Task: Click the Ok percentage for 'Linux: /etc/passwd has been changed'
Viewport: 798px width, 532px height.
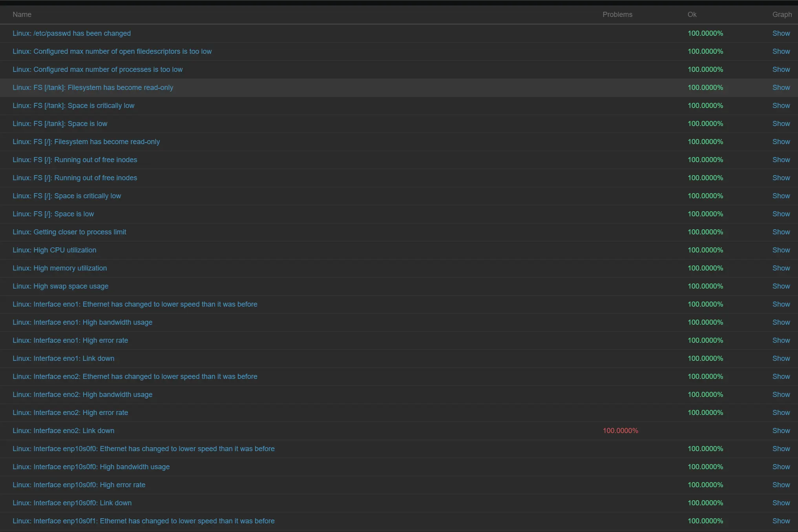Action: tap(705, 33)
